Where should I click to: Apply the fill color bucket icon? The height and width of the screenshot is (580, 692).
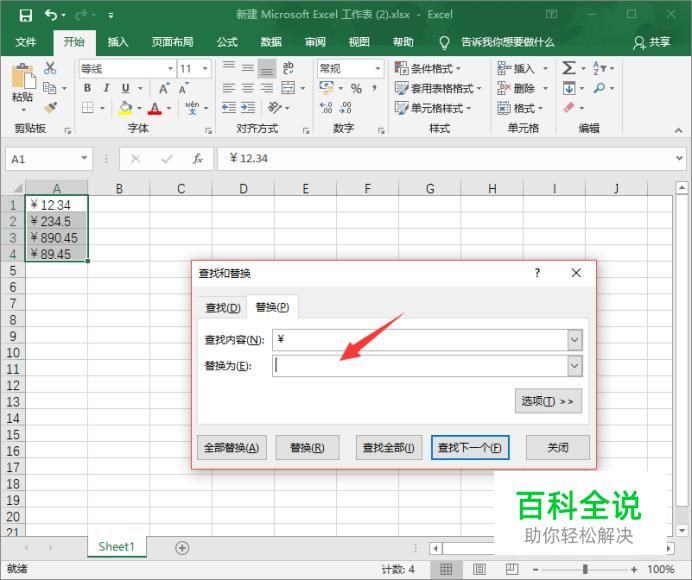point(125,107)
